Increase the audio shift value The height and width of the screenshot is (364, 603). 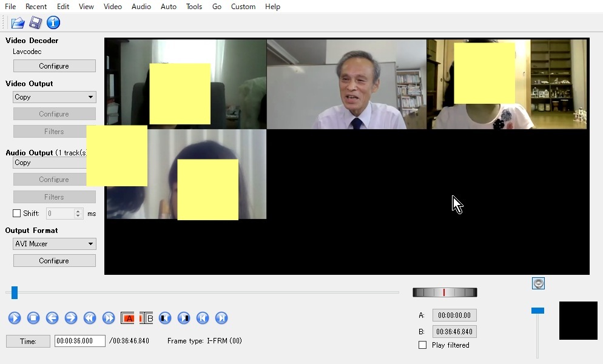(78, 211)
